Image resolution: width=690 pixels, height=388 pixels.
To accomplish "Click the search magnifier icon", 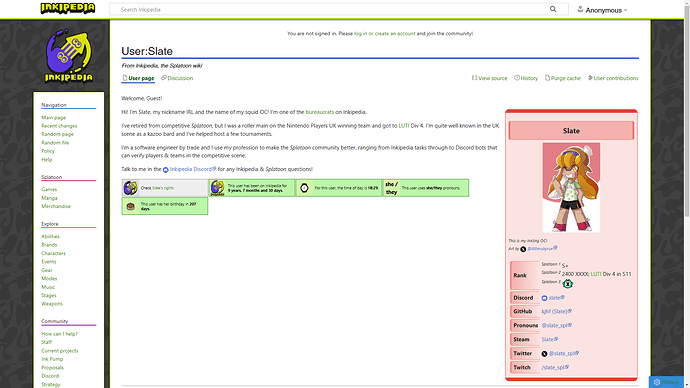I will 553,9.
